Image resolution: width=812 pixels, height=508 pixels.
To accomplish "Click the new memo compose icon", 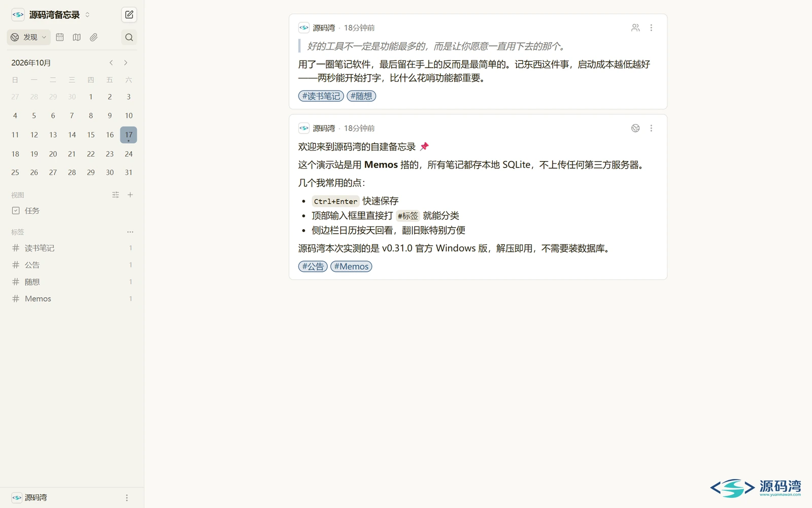I will [x=129, y=15].
